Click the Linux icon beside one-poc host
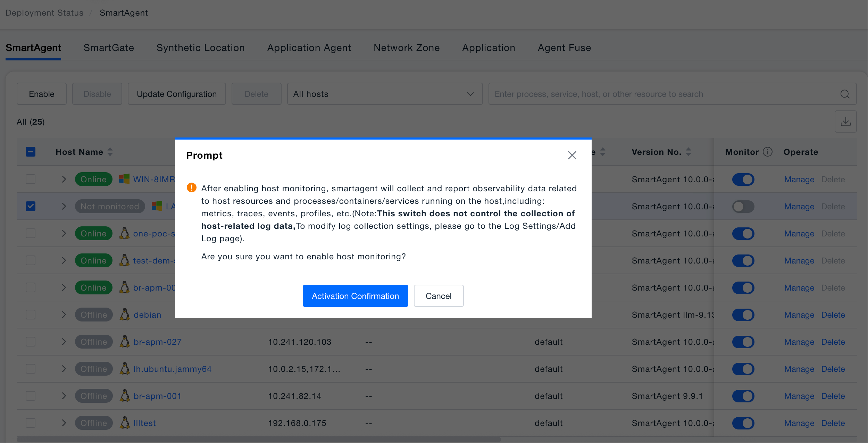 (124, 233)
